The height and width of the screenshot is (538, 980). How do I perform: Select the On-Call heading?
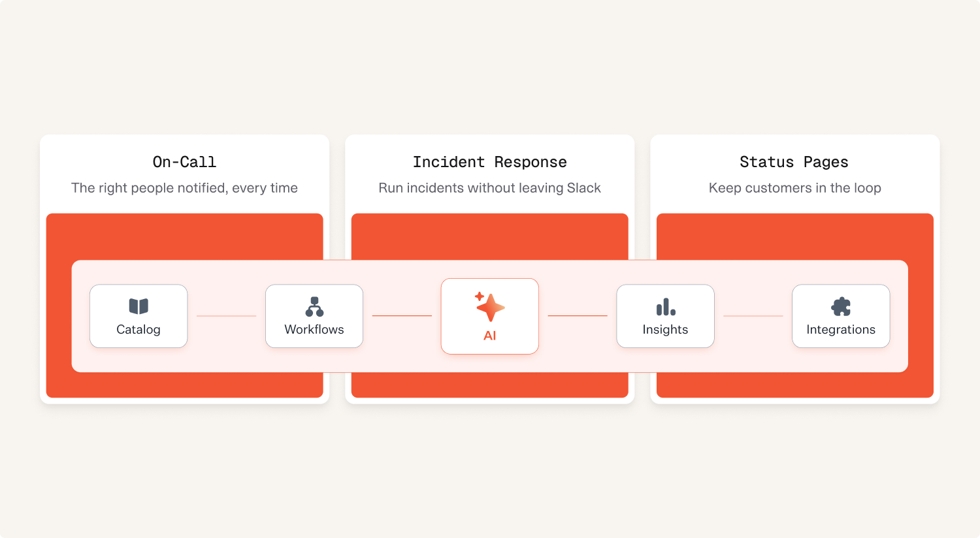pyautogui.click(x=184, y=162)
